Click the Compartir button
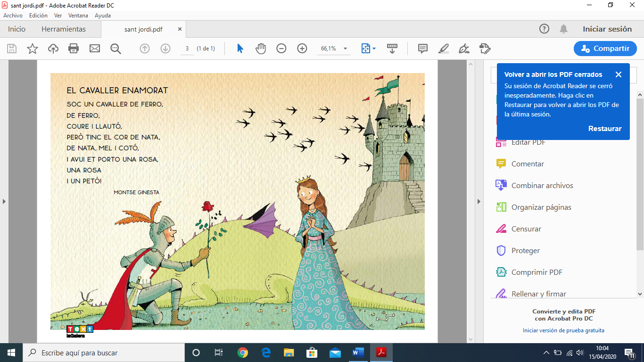This screenshot has width=644, height=362. [605, 49]
